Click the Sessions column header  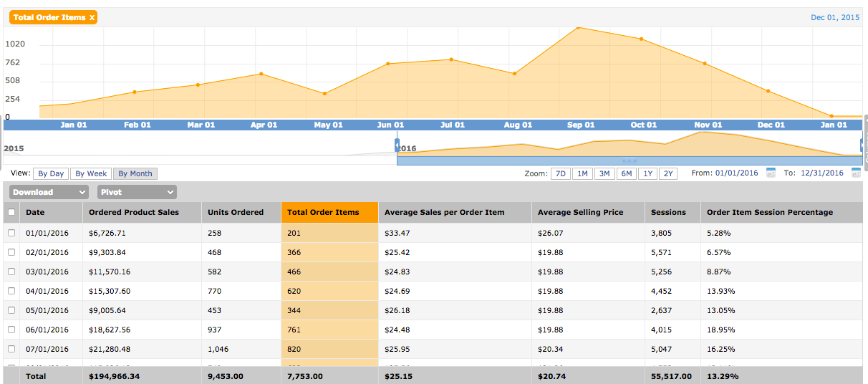tap(668, 212)
